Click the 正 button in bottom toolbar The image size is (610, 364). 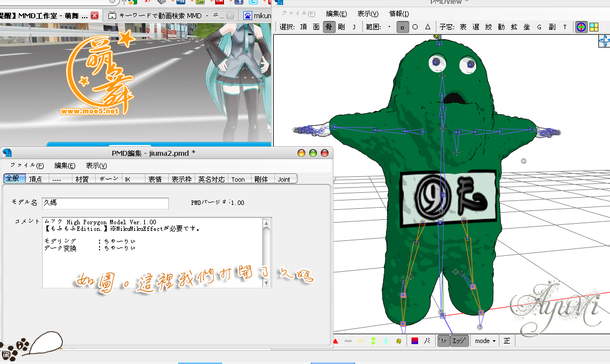tap(507, 341)
